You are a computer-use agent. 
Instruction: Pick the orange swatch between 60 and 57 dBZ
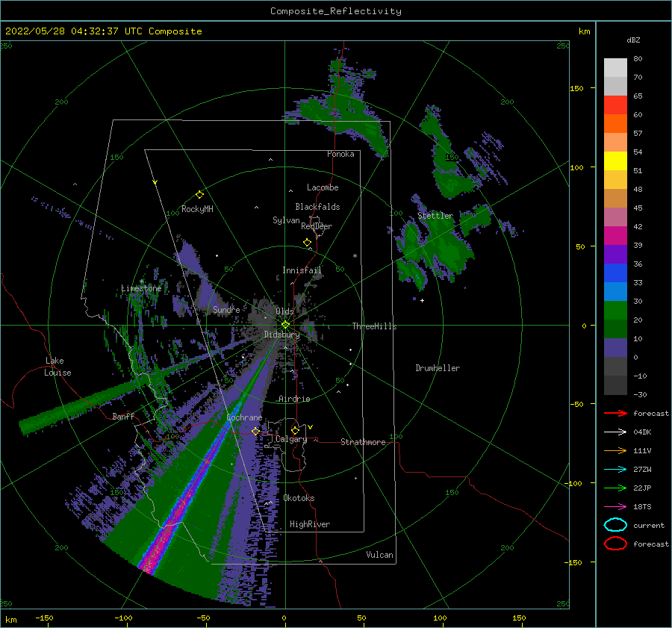pyautogui.click(x=615, y=124)
